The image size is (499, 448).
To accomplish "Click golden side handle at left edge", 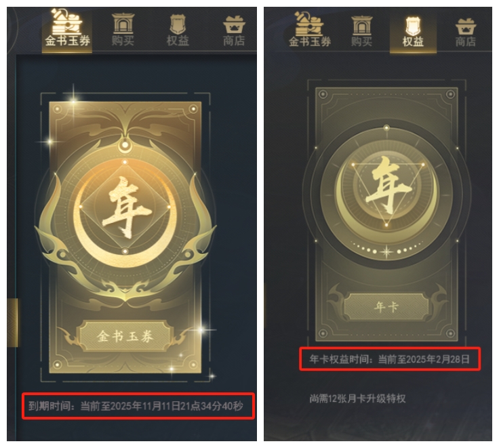I will [x=12, y=323].
